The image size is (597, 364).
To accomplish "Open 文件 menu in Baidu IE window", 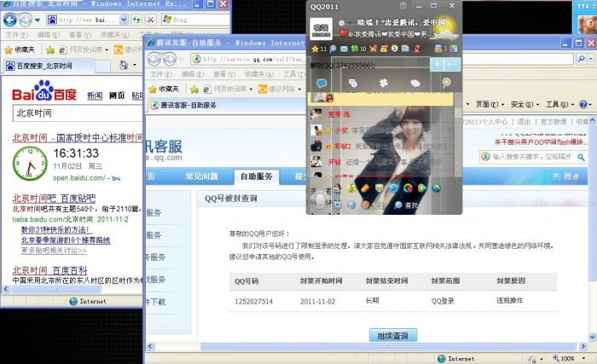I will [x=17, y=35].
